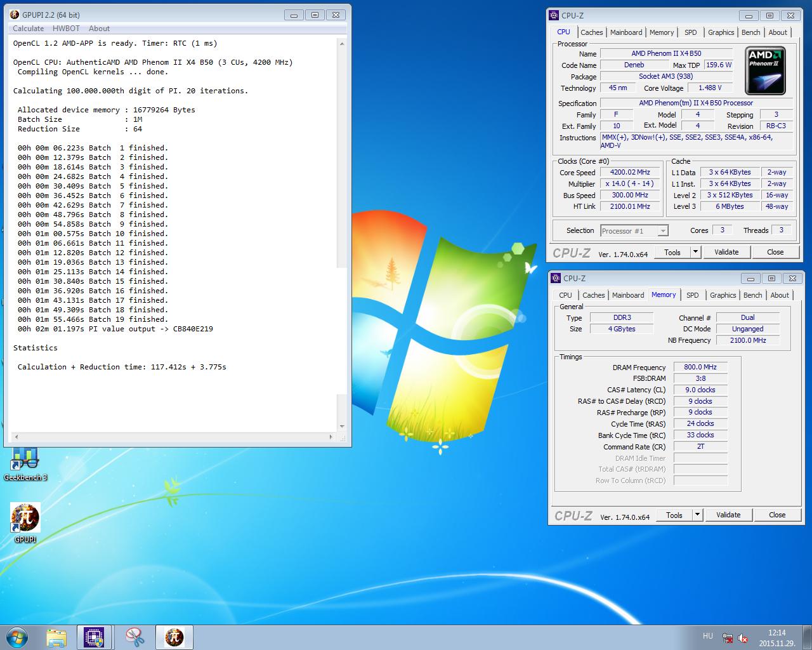Image resolution: width=812 pixels, height=650 pixels.
Task: Switch to Caches tab in lower CPU-Z window
Action: click(x=593, y=295)
